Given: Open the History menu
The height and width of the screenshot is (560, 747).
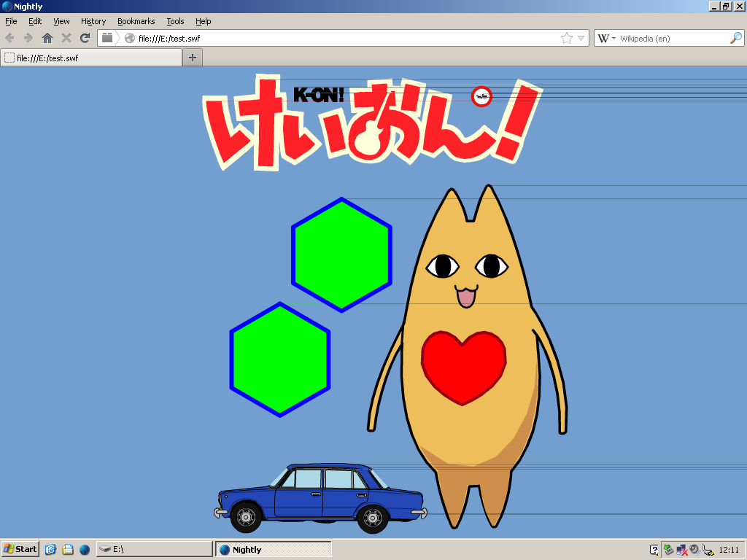Looking at the screenshot, I should click(93, 21).
